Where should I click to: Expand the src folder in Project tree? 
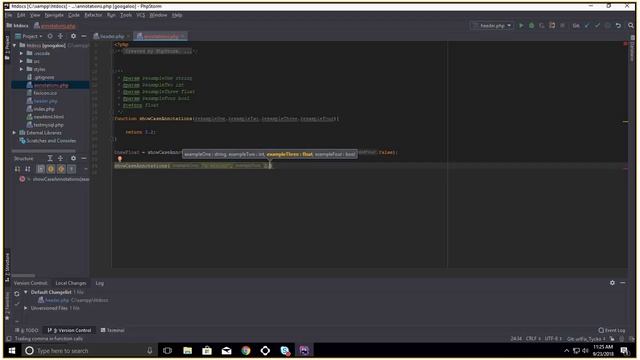point(21,61)
